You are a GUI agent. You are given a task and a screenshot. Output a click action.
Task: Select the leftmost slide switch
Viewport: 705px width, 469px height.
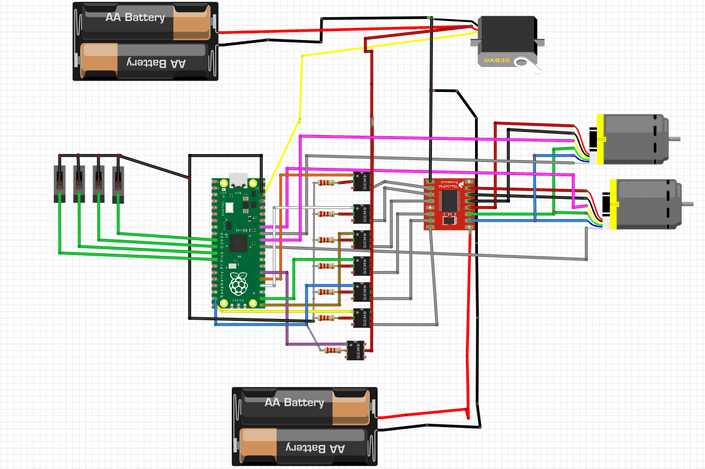click(59, 183)
